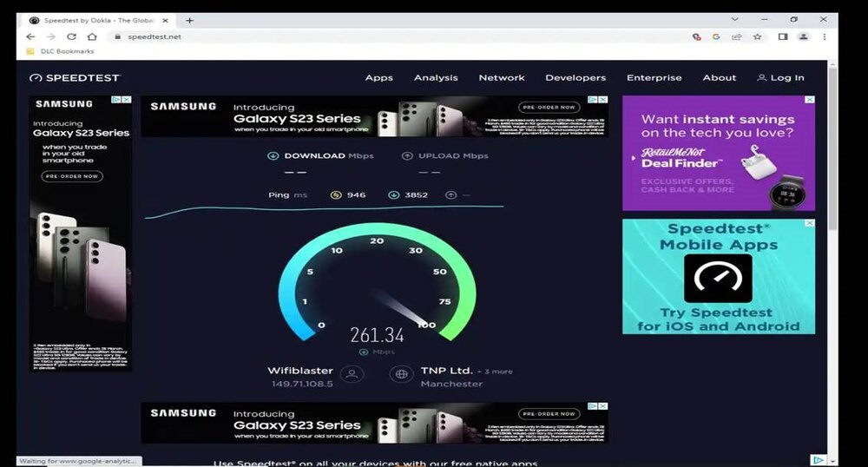Viewport: 868px width, 467px height.
Task: Click the IP address 149.71.108.5
Action: tap(302, 384)
